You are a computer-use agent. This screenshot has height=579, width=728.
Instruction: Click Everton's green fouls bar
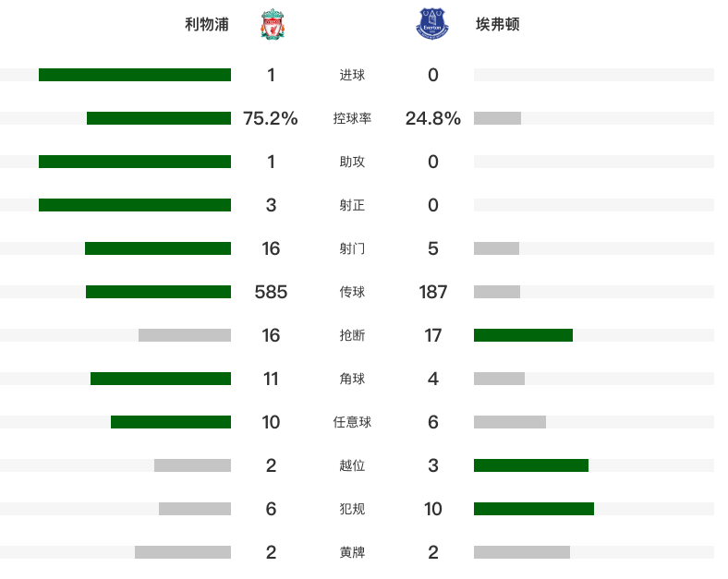(x=534, y=509)
